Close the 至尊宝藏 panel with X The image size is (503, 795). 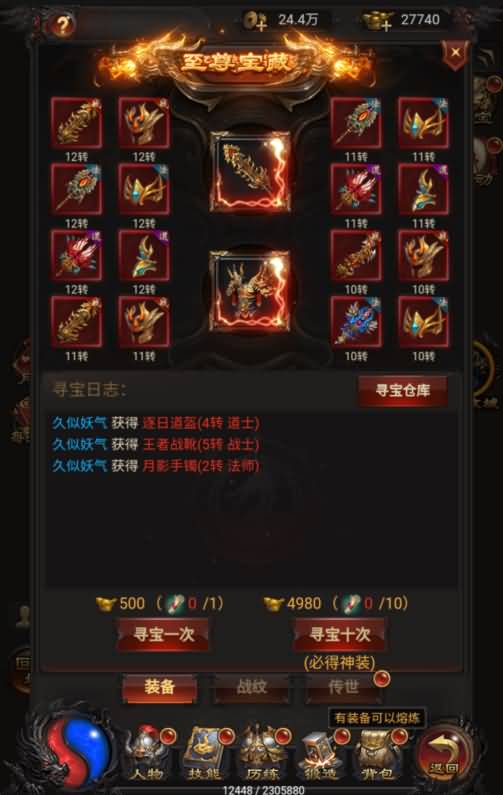[455, 53]
